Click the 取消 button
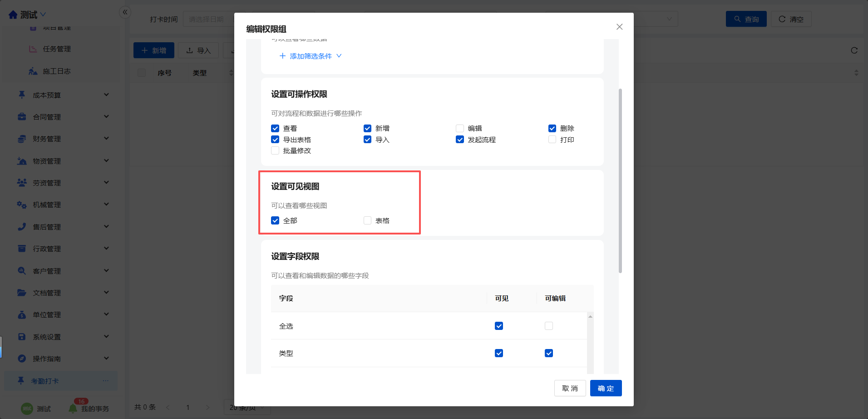The image size is (868, 419). [x=570, y=388]
